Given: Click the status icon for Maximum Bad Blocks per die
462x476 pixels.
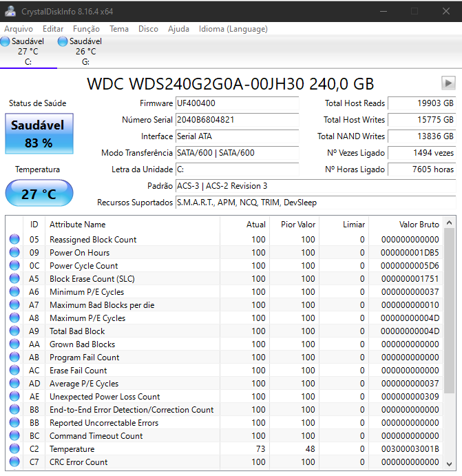Looking at the screenshot, I should coord(14,304).
